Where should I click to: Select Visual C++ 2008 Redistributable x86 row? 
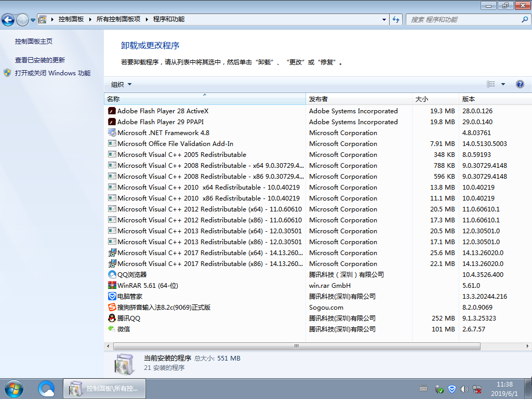(x=318, y=177)
